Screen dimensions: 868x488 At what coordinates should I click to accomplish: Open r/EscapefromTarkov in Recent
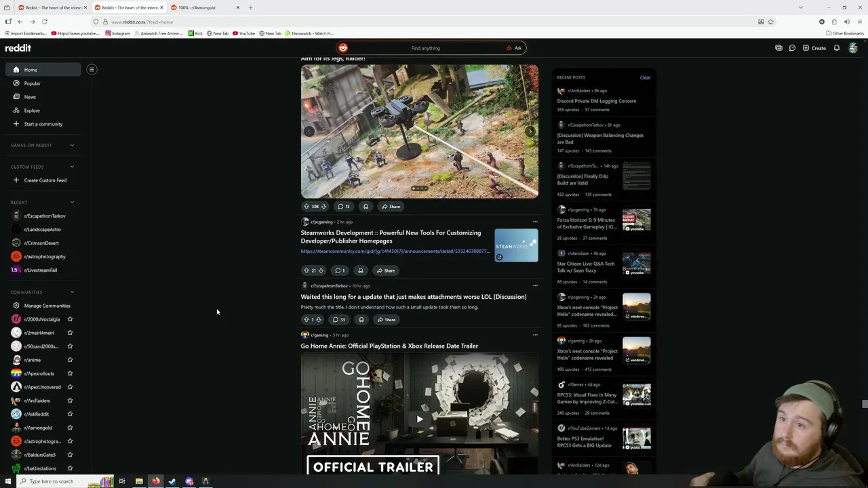coord(45,216)
